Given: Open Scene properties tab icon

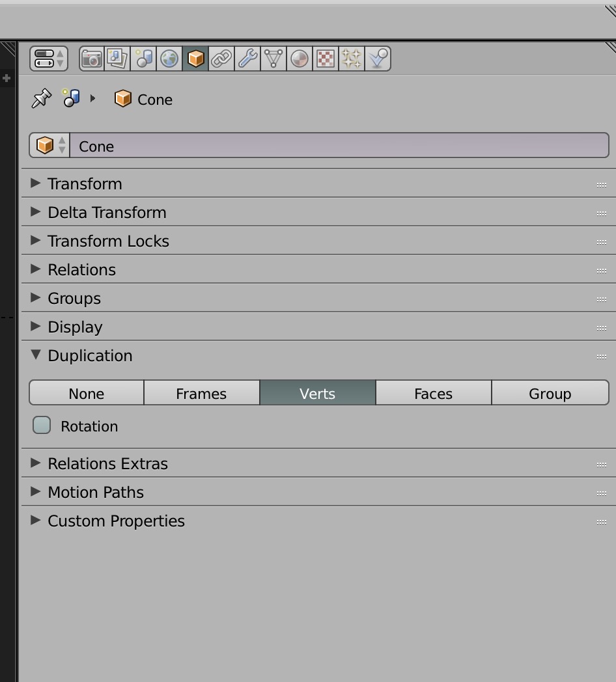Looking at the screenshot, I should (x=143, y=59).
